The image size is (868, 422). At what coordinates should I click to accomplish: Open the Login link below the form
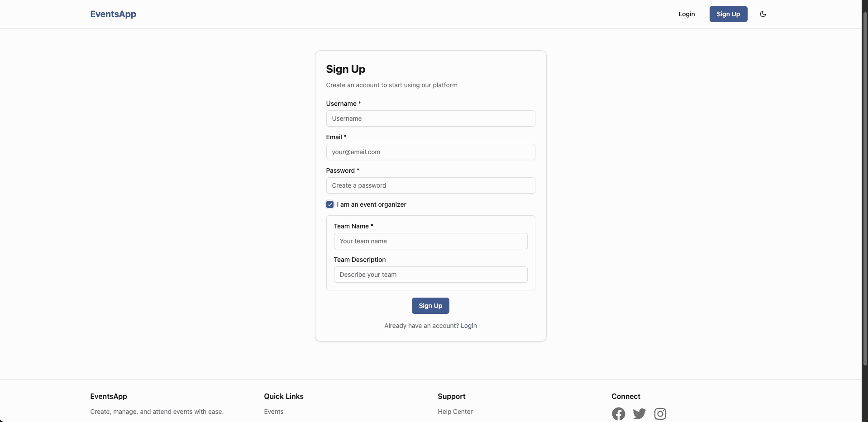click(468, 326)
